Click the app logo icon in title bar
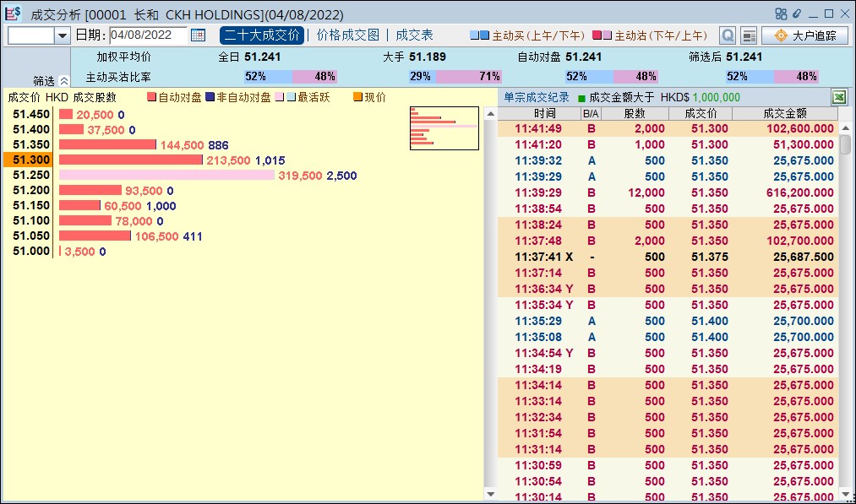 (x=14, y=14)
